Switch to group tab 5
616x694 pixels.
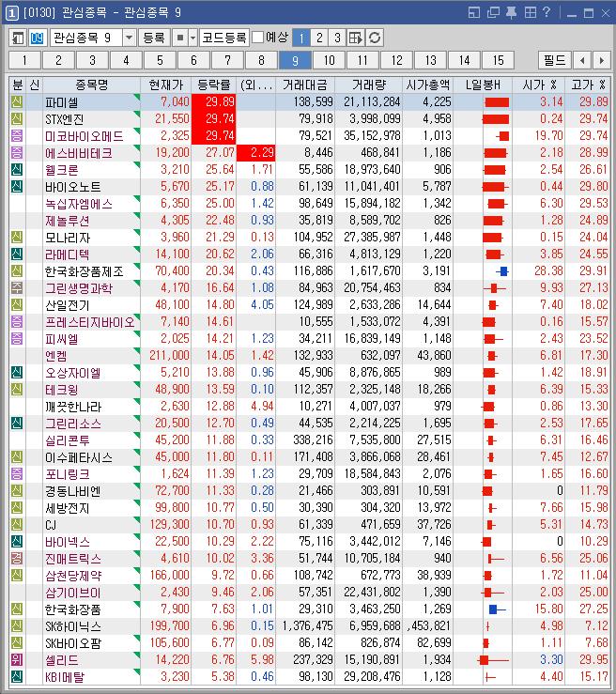(x=161, y=60)
